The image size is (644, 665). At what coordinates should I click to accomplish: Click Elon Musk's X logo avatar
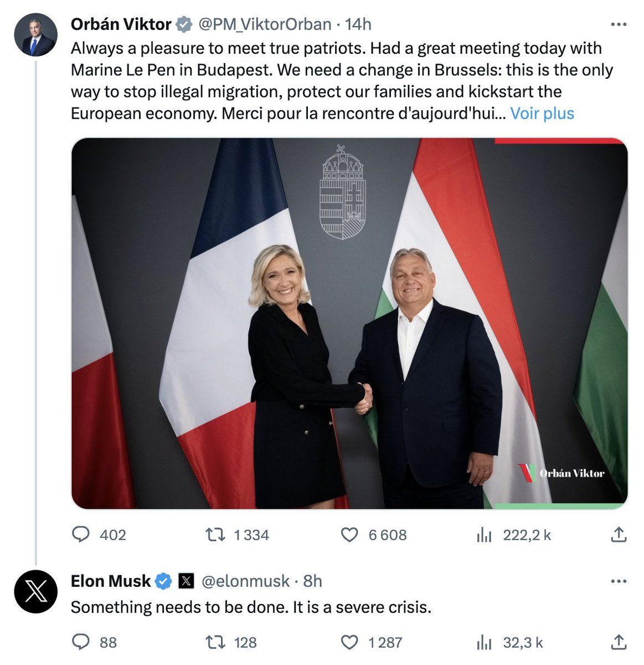point(35,592)
